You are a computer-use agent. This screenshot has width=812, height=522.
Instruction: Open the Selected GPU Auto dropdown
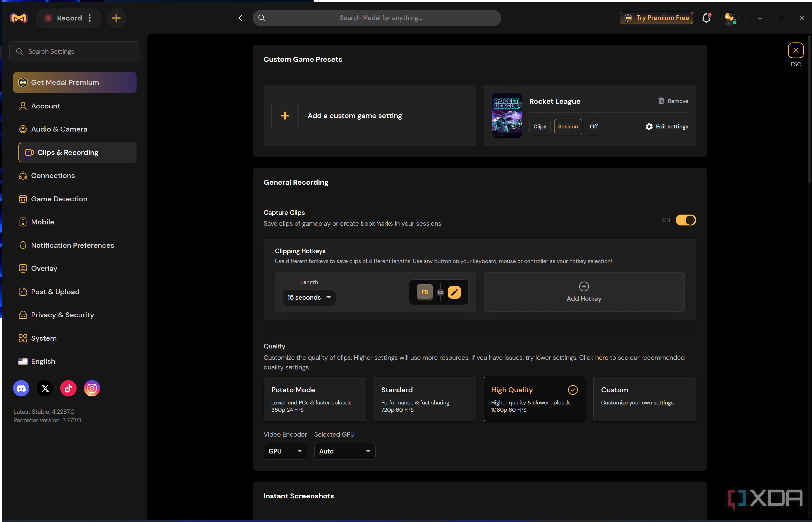pyautogui.click(x=345, y=451)
